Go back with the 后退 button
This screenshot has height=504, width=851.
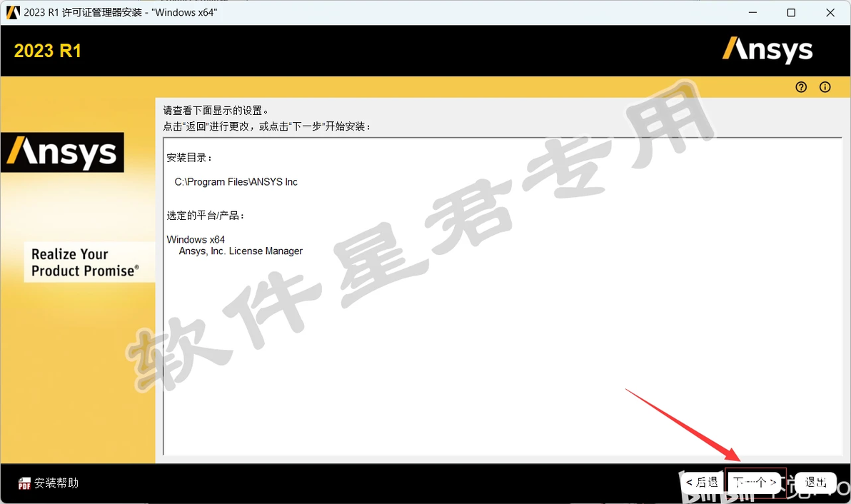coord(703,482)
